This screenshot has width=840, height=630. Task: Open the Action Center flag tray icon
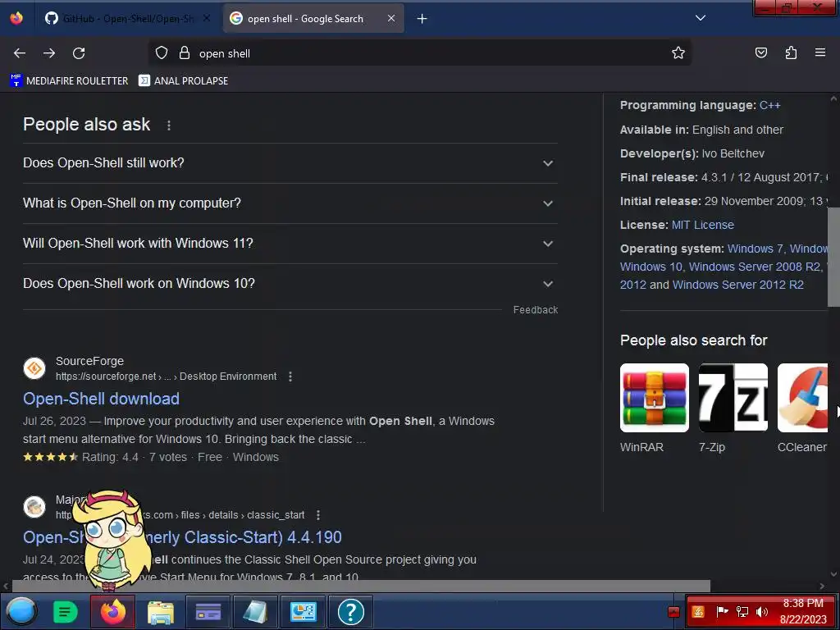click(722, 612)
